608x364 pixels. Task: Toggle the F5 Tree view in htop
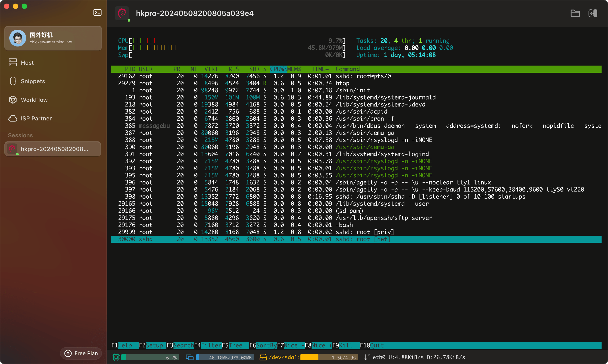tap(235, 345)
